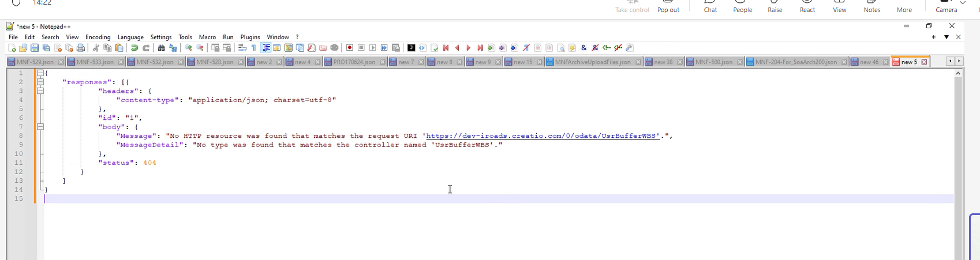Add new tab with plus button

934,37
